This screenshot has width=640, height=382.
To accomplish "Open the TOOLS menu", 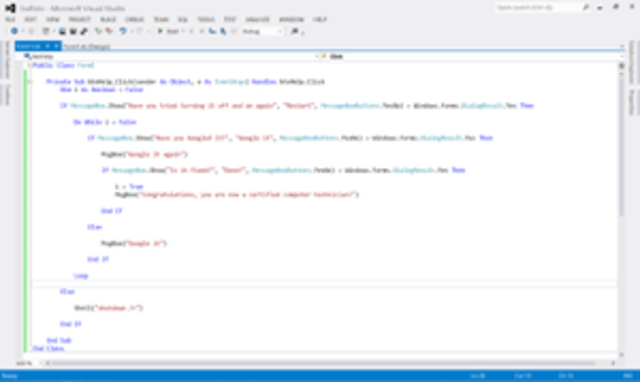I will click(206, 20).
